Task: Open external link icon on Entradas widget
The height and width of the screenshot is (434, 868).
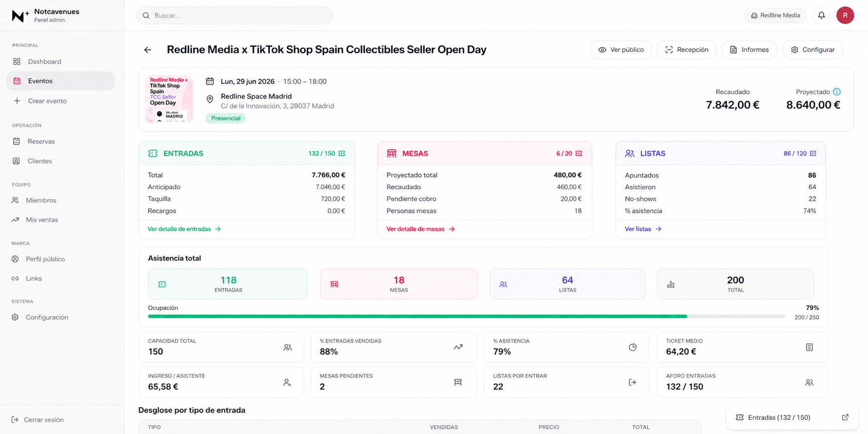Action: (845, 417)
